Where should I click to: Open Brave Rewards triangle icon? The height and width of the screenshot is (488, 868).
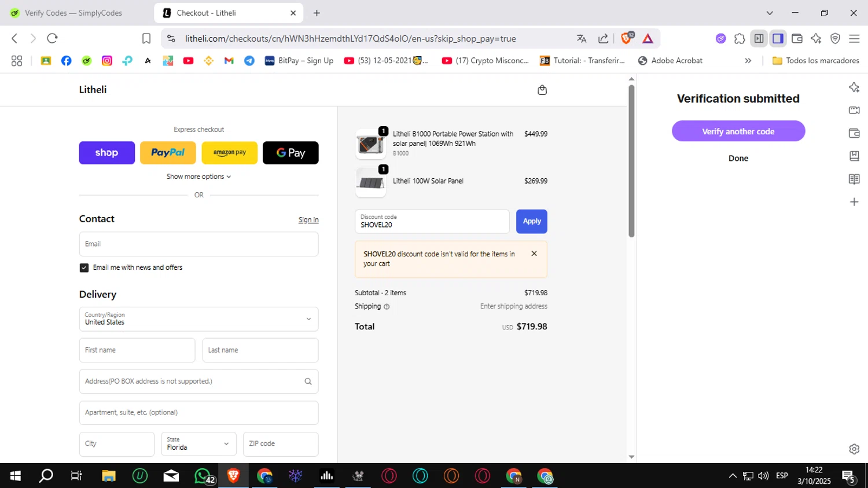pos(648,39)
